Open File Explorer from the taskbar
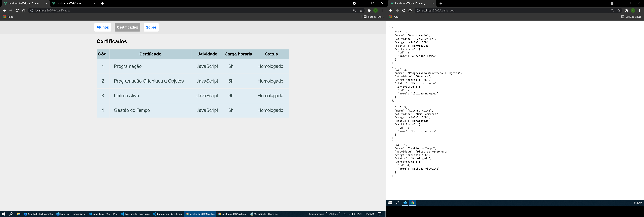 click(19, 214)
